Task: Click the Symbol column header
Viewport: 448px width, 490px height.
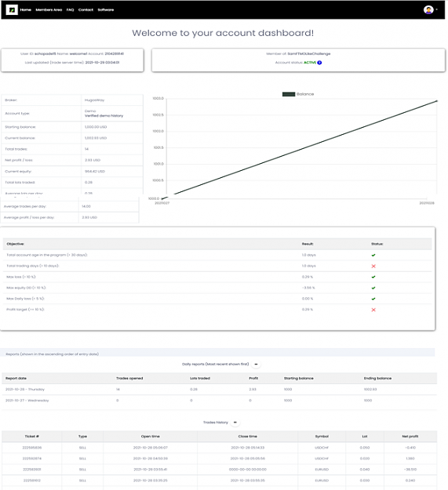Action: (322, 436)
